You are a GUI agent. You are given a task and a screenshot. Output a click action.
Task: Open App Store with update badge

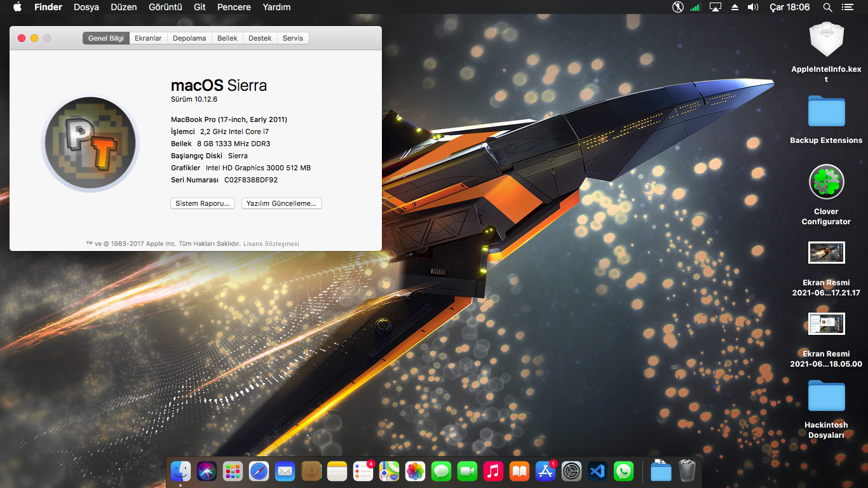click(x=546, y=471)
